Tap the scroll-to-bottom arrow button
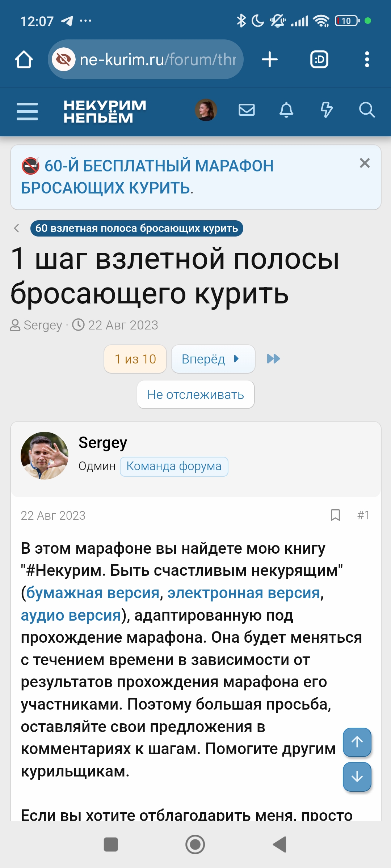This screenshot has width=391, height=868. (357, 776)
